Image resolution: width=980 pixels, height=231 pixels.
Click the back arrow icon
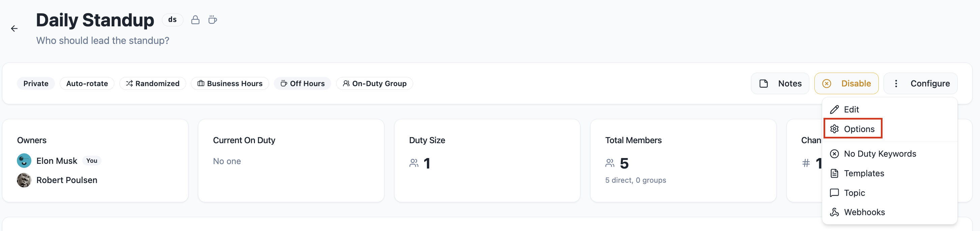14,29
